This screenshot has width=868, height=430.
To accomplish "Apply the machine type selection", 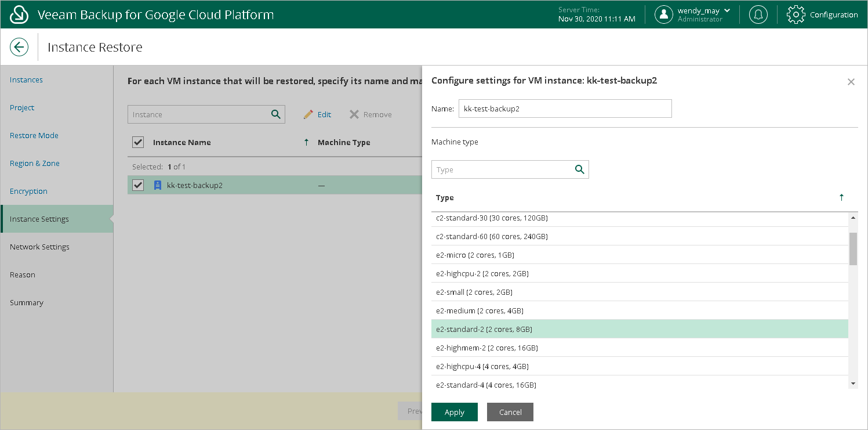I will [x=454, y=412].
